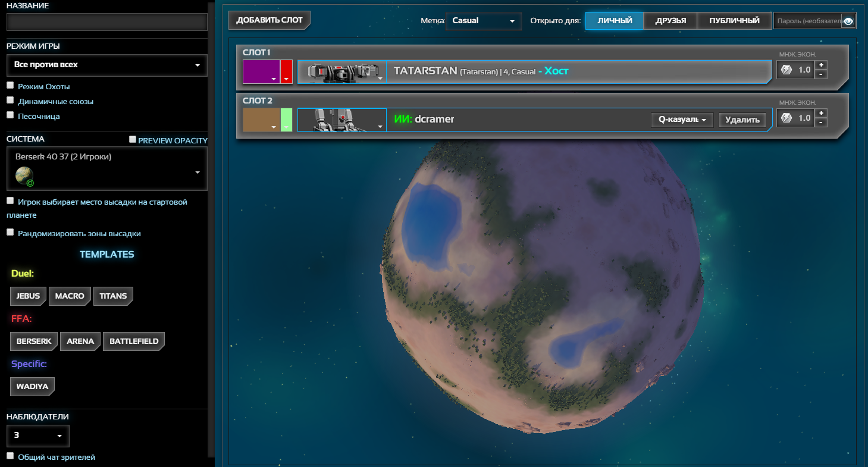Click the left panel vertical scrollbar
This screenshot has width=868, height=467.
click(x=211, y=229)
